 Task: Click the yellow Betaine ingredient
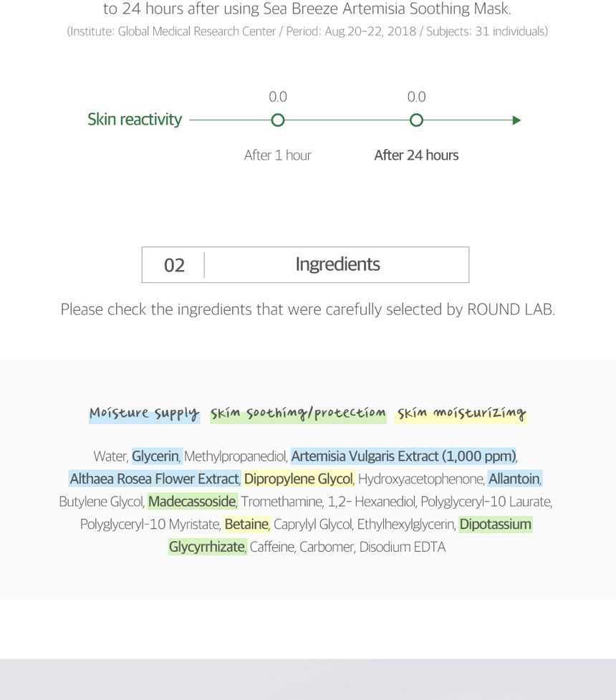247,524
